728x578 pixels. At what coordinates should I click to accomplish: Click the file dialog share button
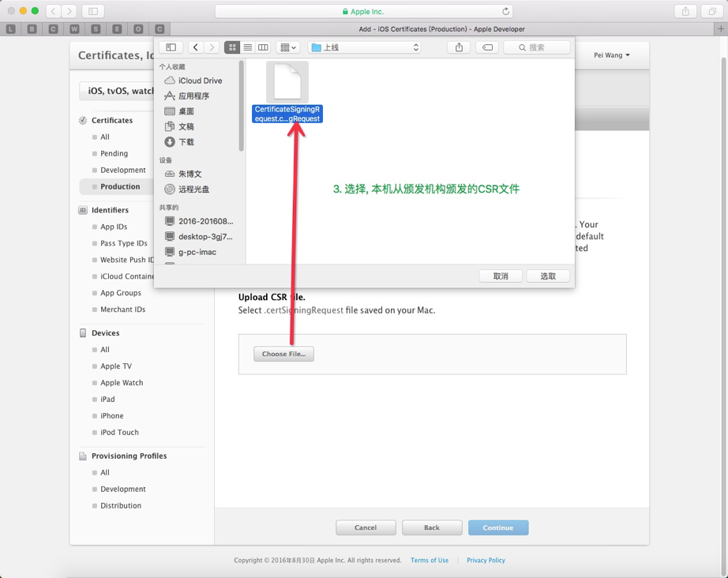coord(460,47)
